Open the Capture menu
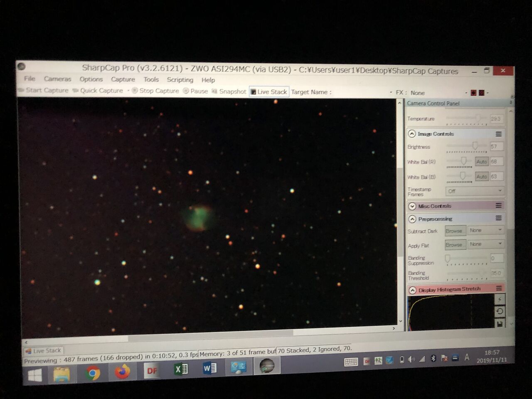Screen dimensions: 532x399 123,79
